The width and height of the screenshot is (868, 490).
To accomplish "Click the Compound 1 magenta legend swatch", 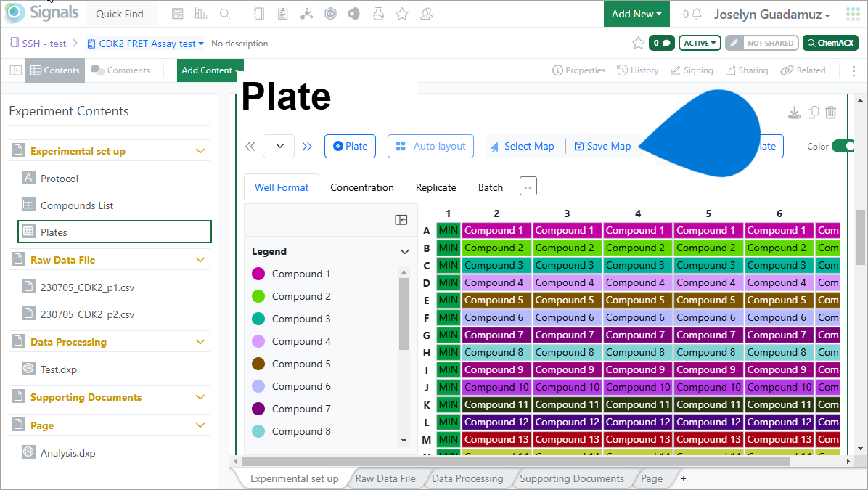I will [x=258, y=274].
